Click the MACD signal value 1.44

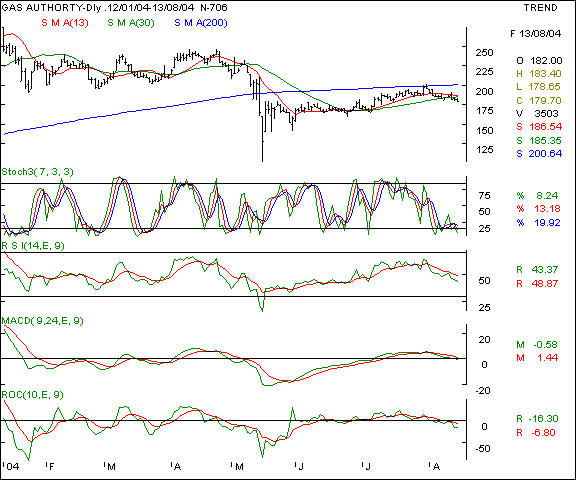click(x=547, y=357)
